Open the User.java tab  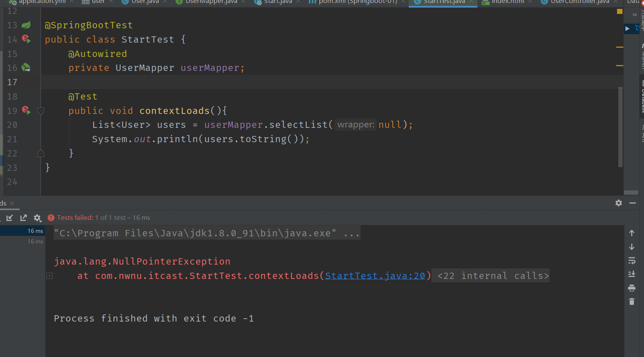[x=145, y=2]
